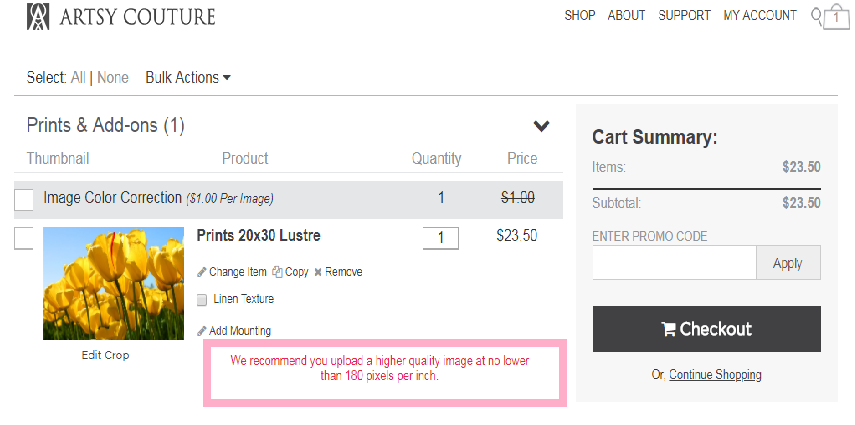Screen dimensions: 855x425
Task: Click the Add Mounting pencil icon
Action: click(x=202, y=331)
